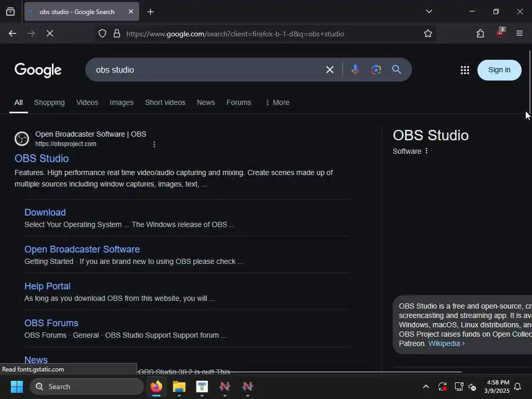Open File Explorer from the taskbar
Viewport: 532px width, 399px height.
tap(179, 387)
